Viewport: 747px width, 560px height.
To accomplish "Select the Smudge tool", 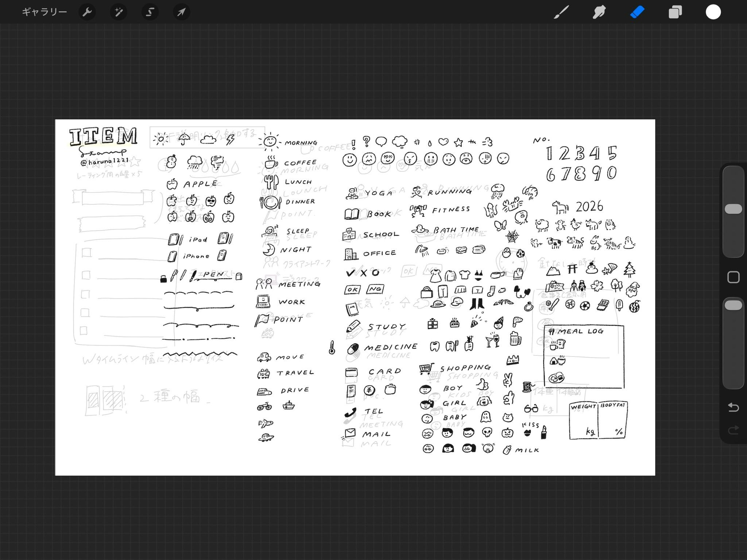I will pos(599,12).
